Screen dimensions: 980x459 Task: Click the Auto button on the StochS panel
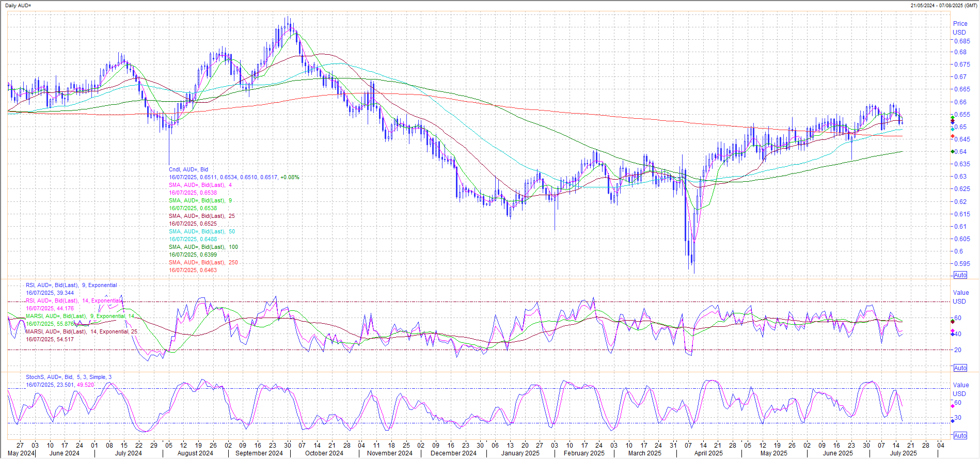click(960, 436)
